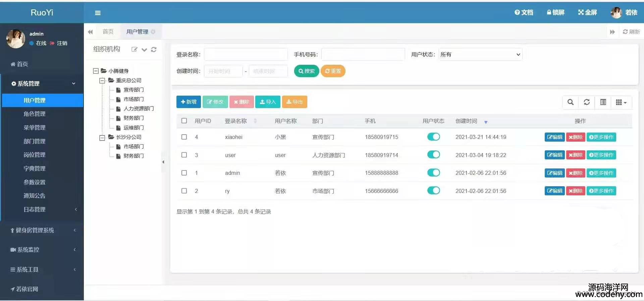Click 编辑 for row with login user
The image size is (644, 301).
click(554, 155)
